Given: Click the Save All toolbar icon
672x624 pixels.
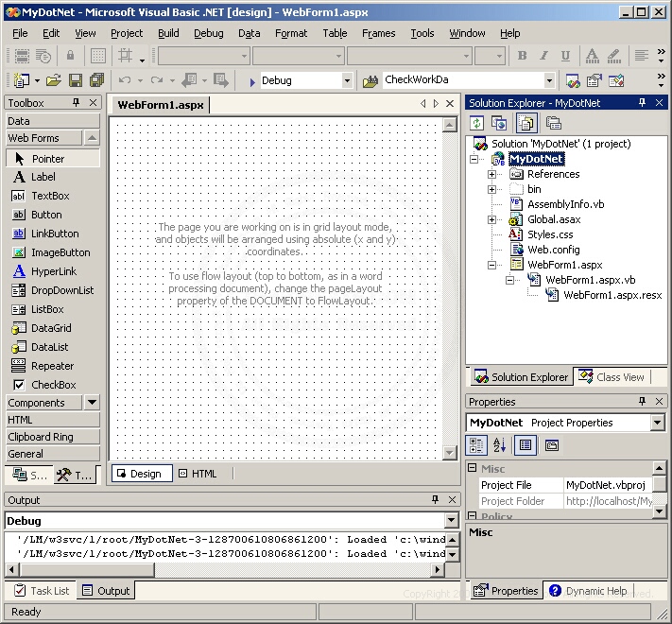Looking at the screenshot, I should click(96, 80).
